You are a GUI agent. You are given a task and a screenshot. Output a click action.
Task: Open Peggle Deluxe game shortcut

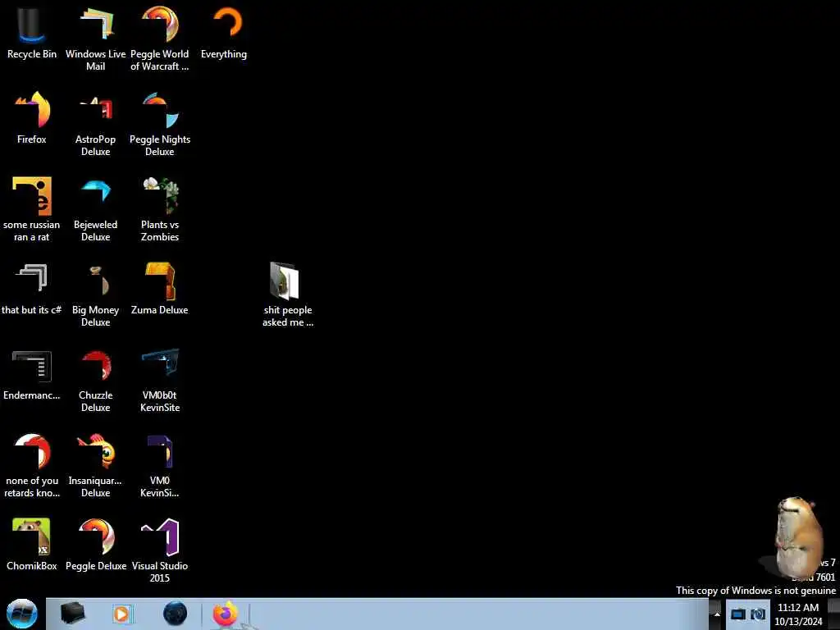95,545
